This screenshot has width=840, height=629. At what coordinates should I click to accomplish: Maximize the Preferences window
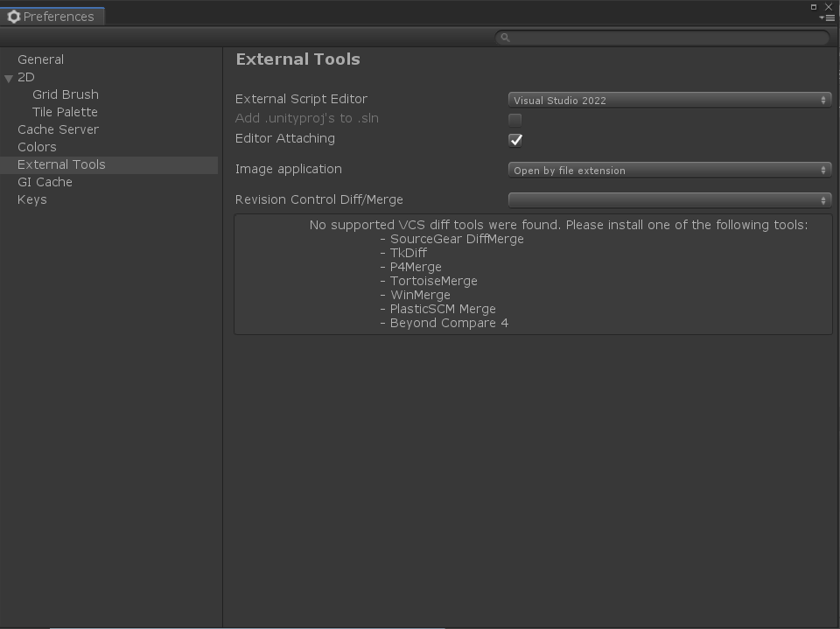tap(814, 6)
